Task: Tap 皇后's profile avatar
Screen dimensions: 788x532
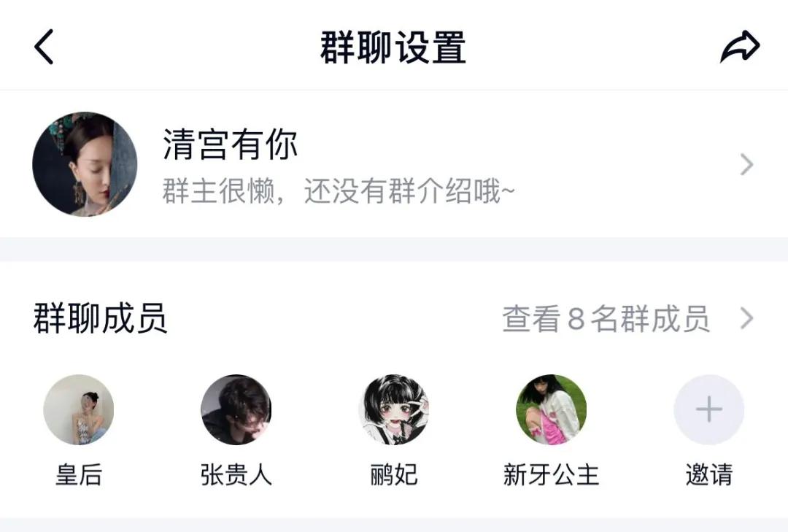Action: (x=80, y=410)
